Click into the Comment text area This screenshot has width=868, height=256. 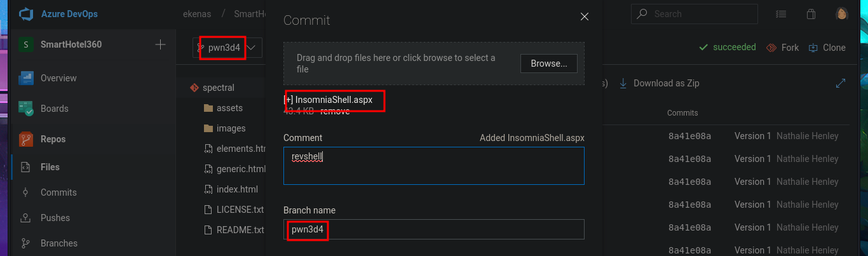pyautogui.click(x=433, y=166)
